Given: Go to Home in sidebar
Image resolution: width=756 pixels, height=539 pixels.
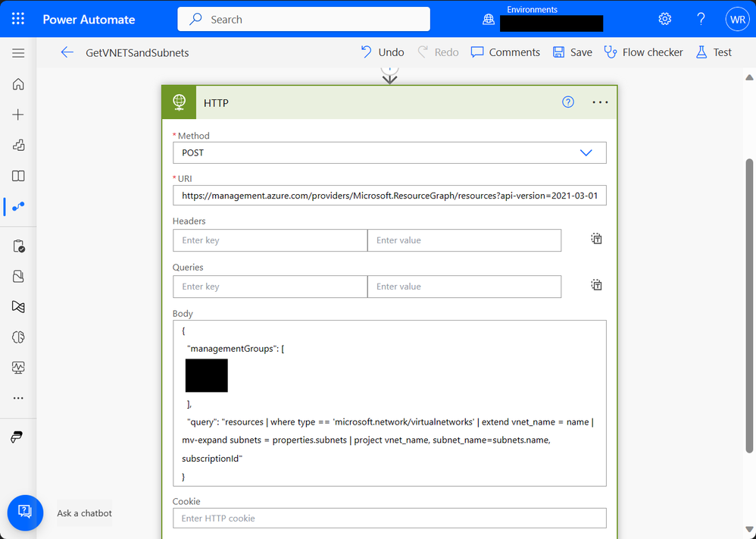Looking at the screenshot, I should 18,84.
